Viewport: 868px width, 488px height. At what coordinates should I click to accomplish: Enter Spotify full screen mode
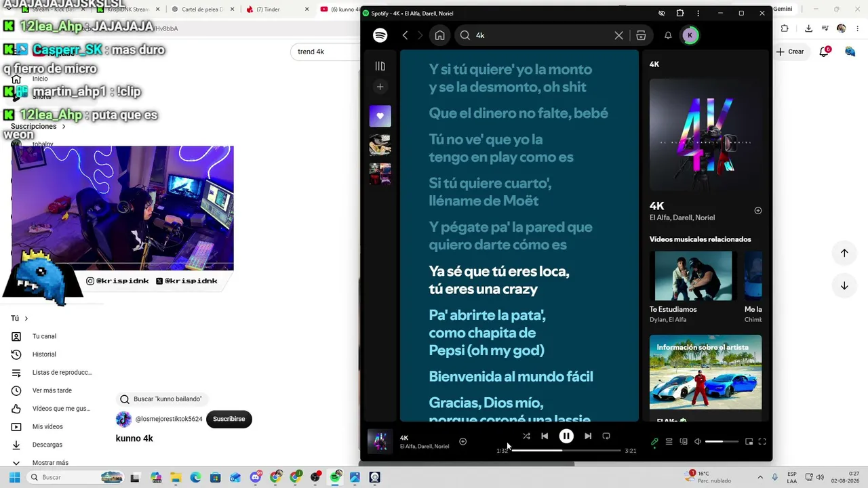[x=762, y=442]
